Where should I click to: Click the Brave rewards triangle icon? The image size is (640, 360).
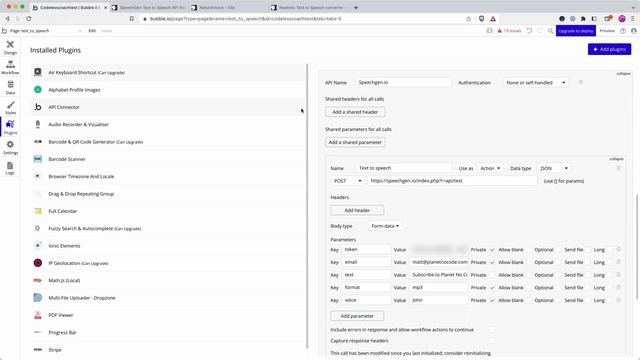point(493,19)
